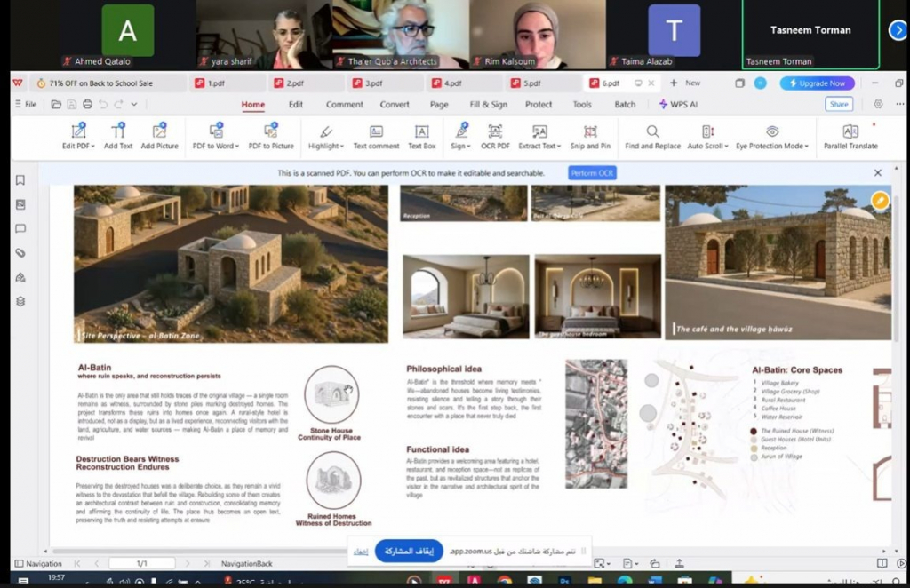The height and width of the screenshot is (588, 910).
Task: Dismiss the scanned PDF notification banner
Action: click(877, 173)
